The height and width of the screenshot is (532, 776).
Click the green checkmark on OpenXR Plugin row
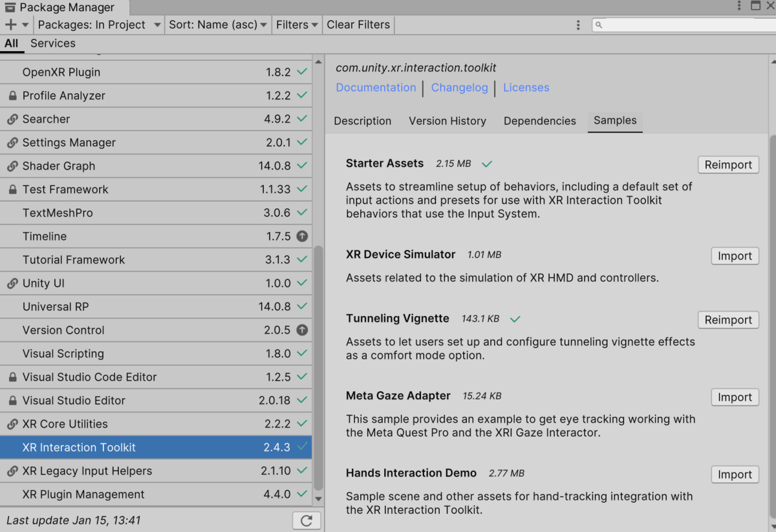click(x=302, y=72)
